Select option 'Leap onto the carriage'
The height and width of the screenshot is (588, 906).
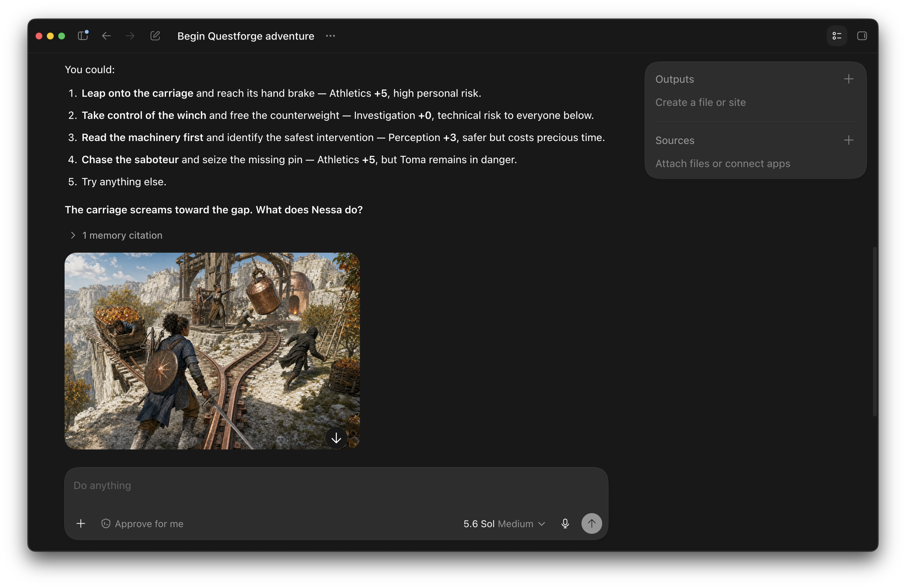[x=137, y=93]
